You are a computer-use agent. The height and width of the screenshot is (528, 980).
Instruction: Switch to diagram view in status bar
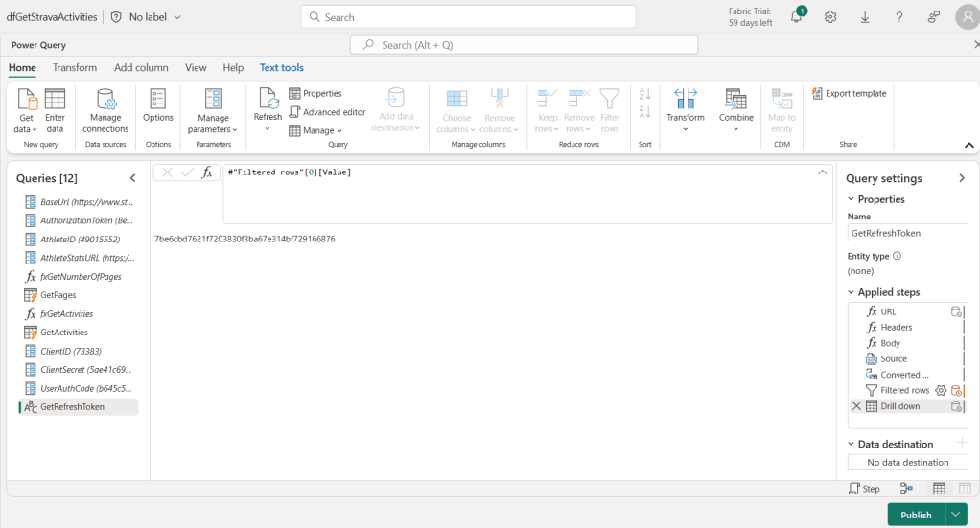pyautogui.click(x=906, y=489)
